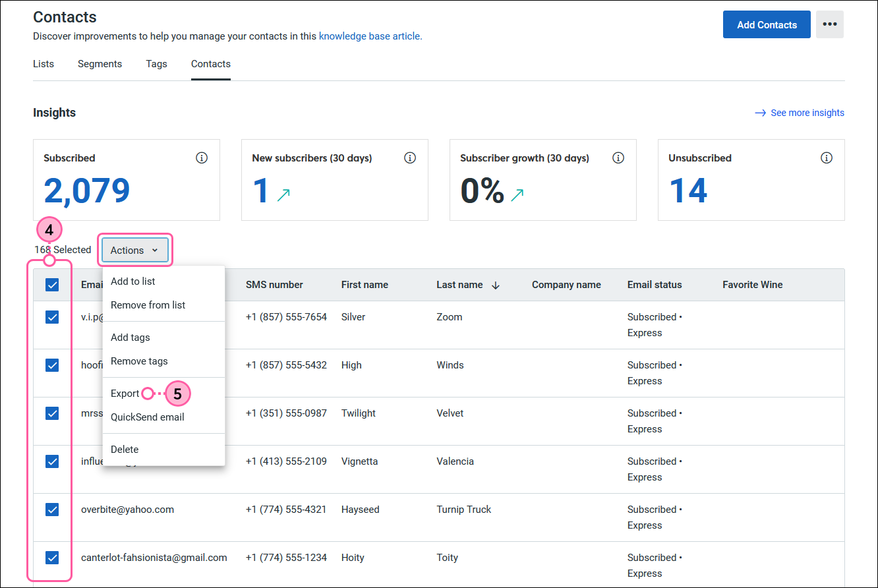The image size is (878, 588).
Task: Click the Company name column header
Action: click(x=566, y=285)
